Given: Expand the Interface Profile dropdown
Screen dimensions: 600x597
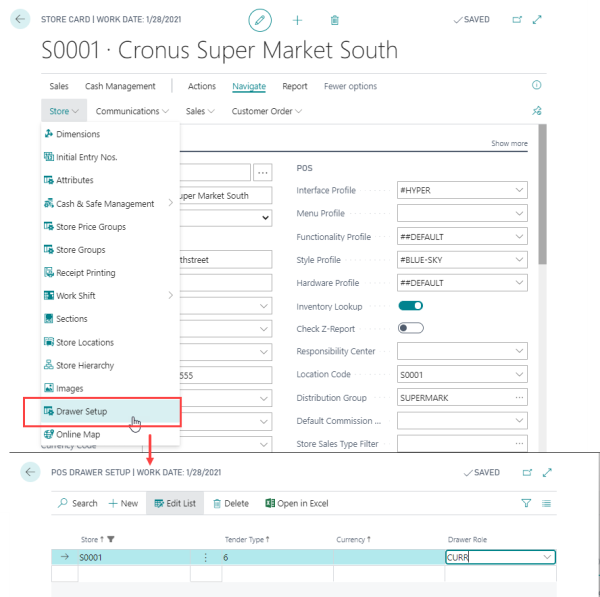Looking at the screenshot, I should pyautogui.click(x=518, y=190).
